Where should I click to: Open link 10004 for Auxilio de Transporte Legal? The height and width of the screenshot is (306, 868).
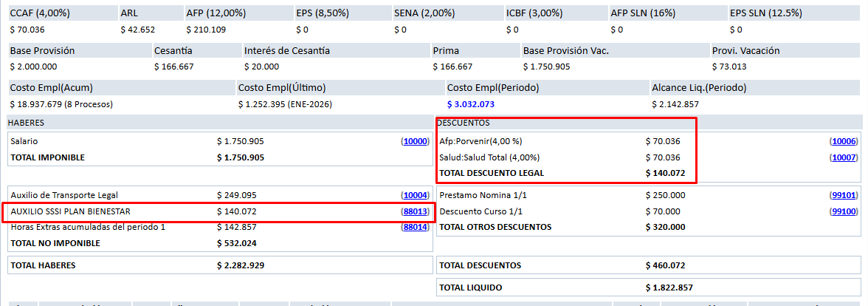[x=415, y=195]
